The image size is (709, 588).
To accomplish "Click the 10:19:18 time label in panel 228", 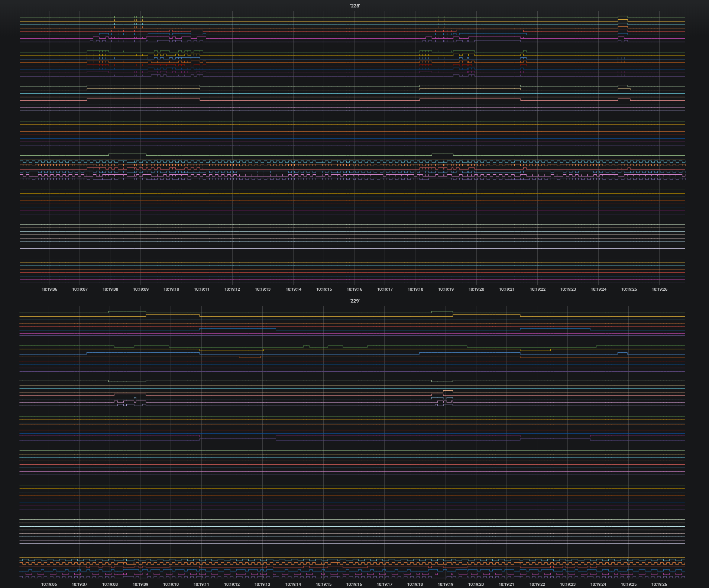I will click(x=415, y=289).
